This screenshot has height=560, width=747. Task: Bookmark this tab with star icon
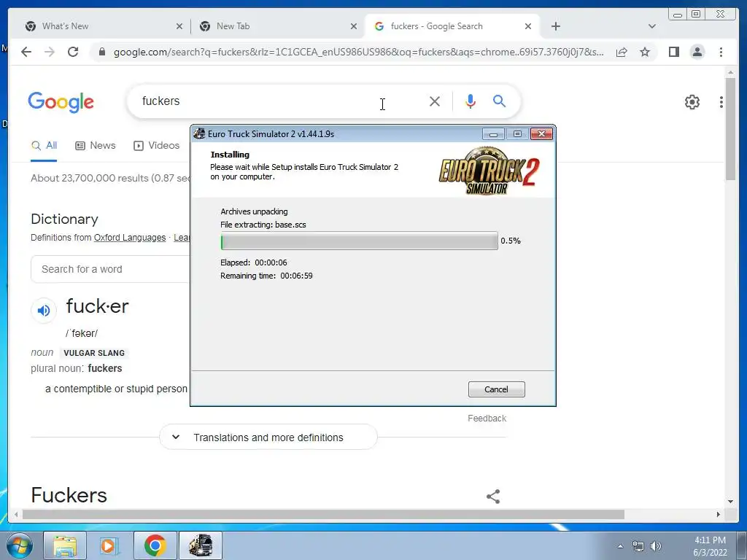645,52
